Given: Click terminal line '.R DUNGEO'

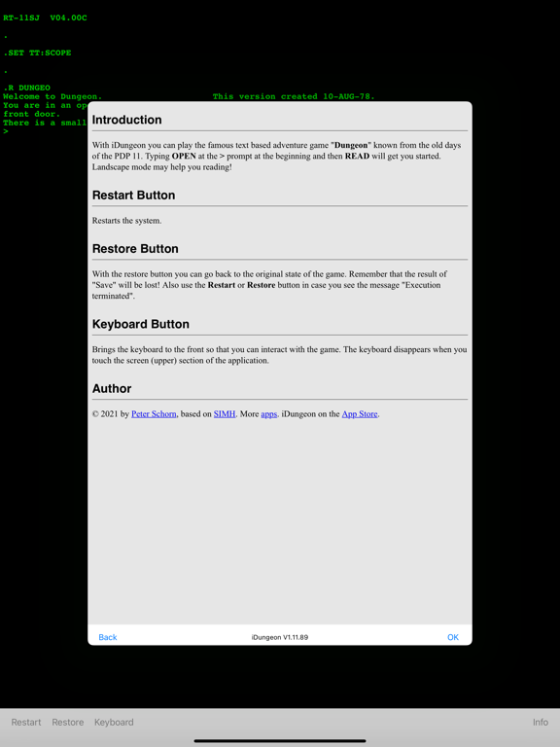Looking at the screenshot, I should click(26, 88).
